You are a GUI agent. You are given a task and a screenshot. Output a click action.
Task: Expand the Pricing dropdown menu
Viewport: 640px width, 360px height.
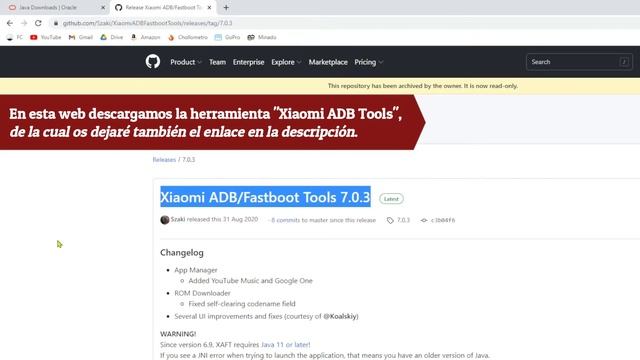[369, 62]
